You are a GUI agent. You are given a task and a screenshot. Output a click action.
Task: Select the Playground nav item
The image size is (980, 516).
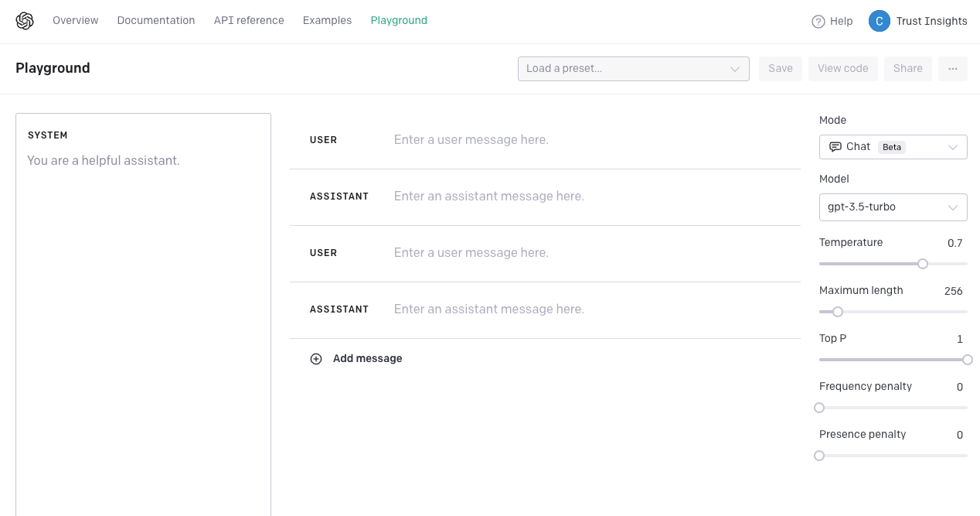[x=399, y=21]
